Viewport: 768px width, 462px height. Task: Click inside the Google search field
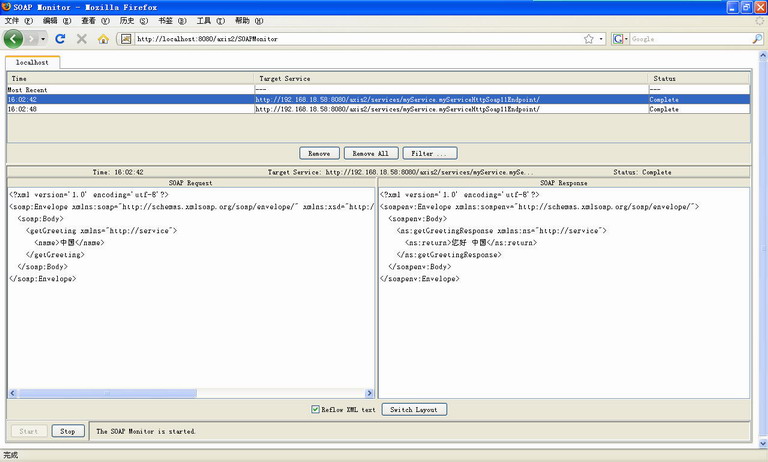691,39
